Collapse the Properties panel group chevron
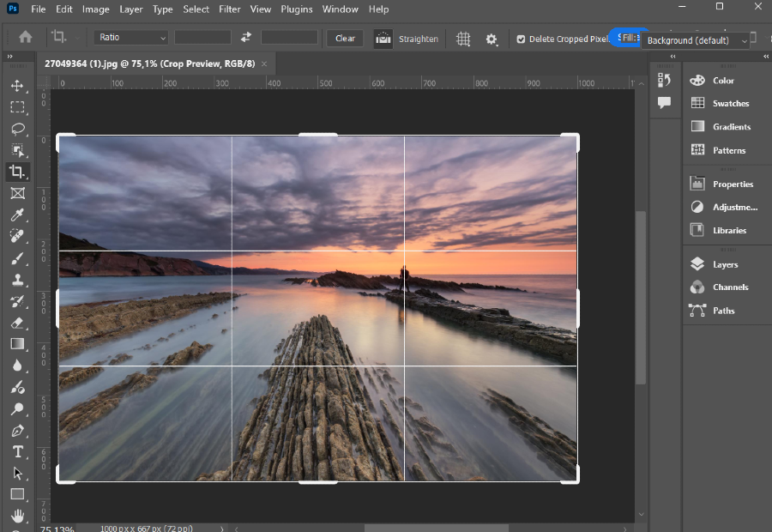The width and height of the screenshot is (772, 532). [766, 57]
